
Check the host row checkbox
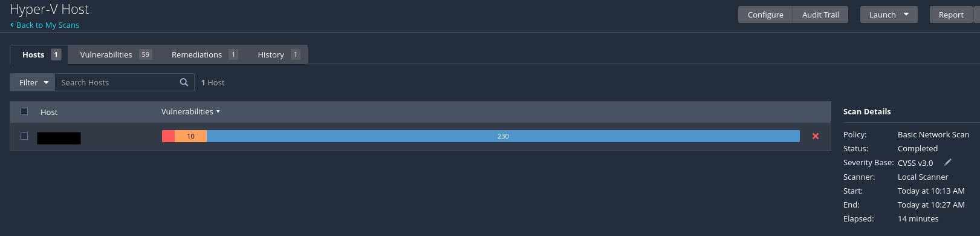pyautogui.click(x=24, y=136)
